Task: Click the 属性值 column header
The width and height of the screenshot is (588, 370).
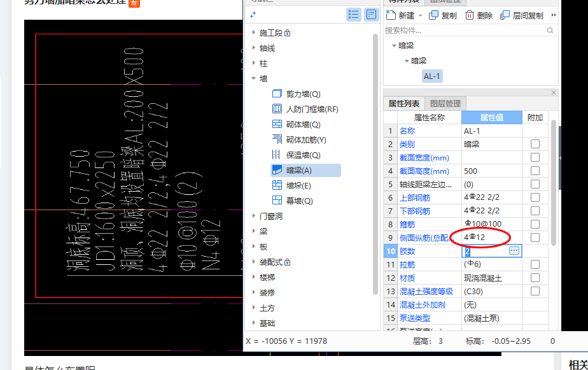Action: [492, 117]
